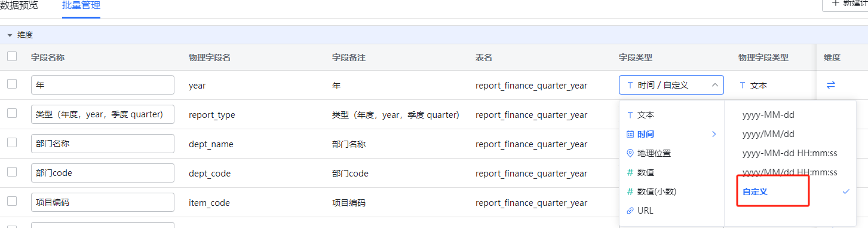Screen dimensions: 868x228
Task: Collapse the 维度 section triangle
Action: (x=10, y=35)
